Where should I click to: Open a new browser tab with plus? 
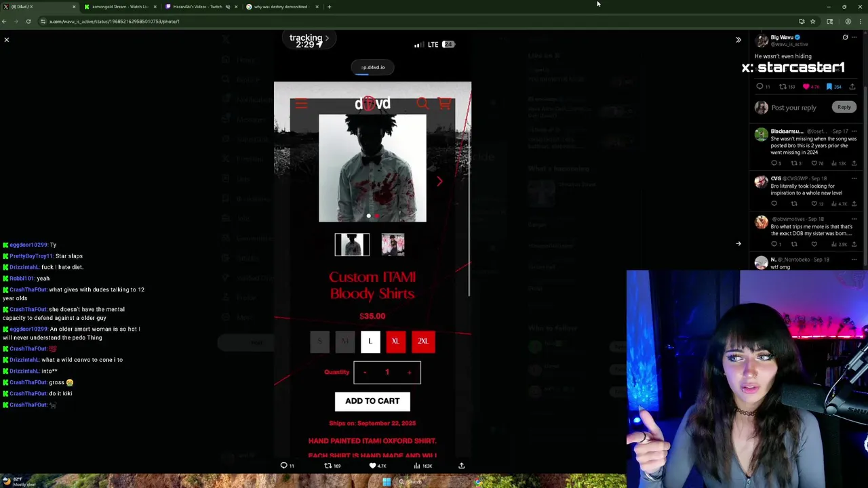point(330,7)
